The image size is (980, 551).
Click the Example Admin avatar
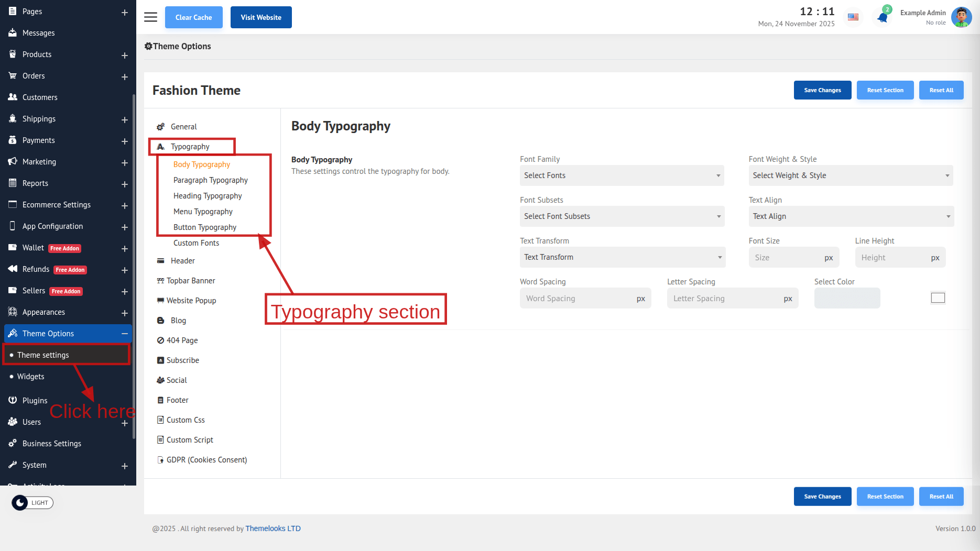961,17
